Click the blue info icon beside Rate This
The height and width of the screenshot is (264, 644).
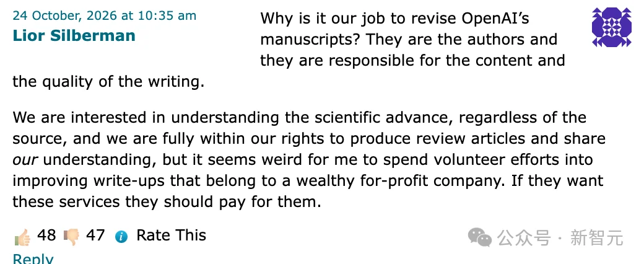tap(121, 237)
